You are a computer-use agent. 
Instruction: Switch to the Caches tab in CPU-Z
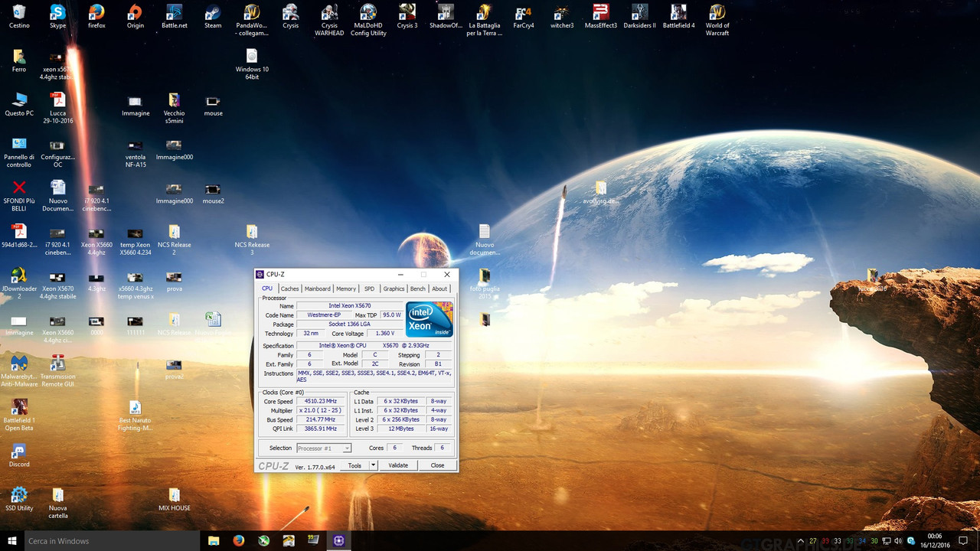click(289, 289)
